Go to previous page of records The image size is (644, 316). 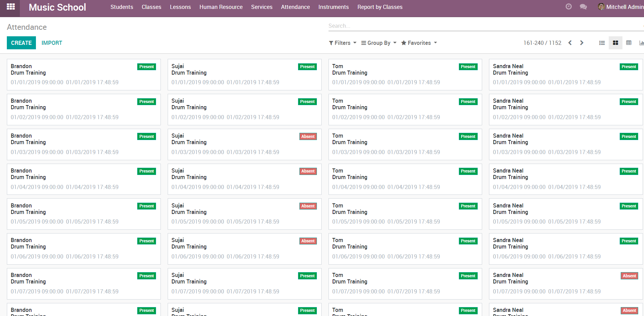[570, 43]
